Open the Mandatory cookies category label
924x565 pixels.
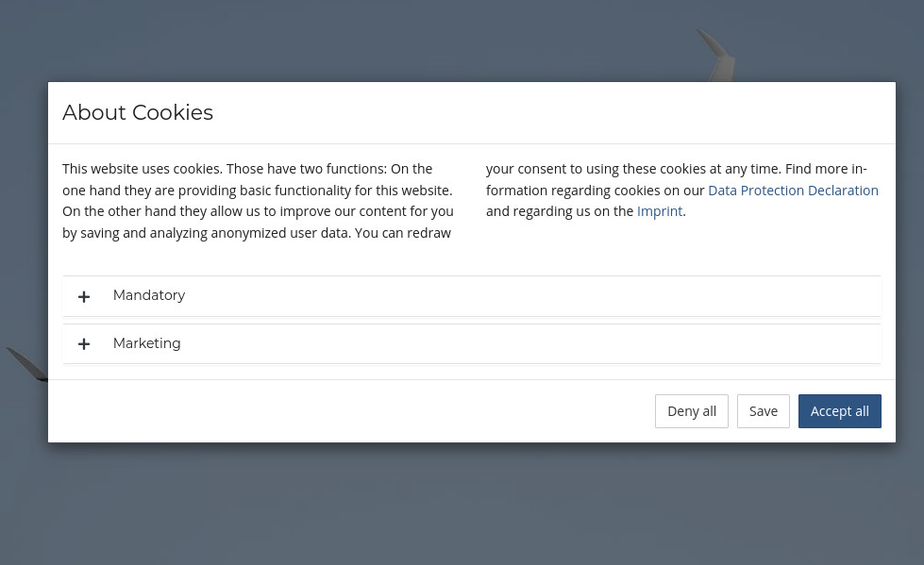(149, 295)
